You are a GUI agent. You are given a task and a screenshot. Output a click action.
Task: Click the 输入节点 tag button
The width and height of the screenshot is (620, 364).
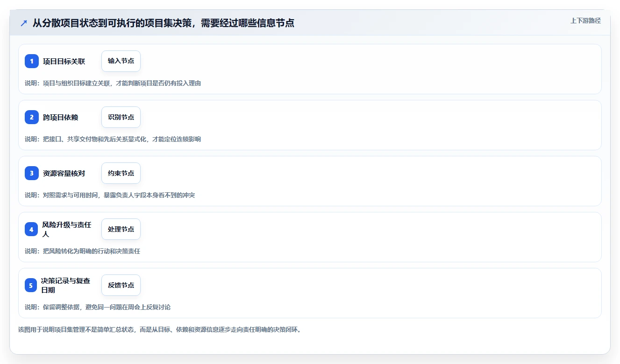point(121,61)
